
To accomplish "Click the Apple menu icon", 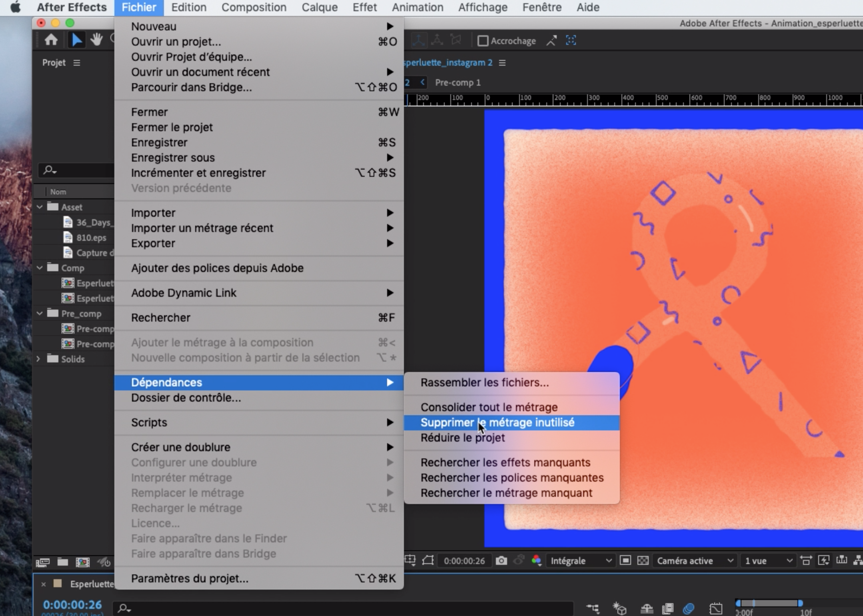I will click(15, 7).
